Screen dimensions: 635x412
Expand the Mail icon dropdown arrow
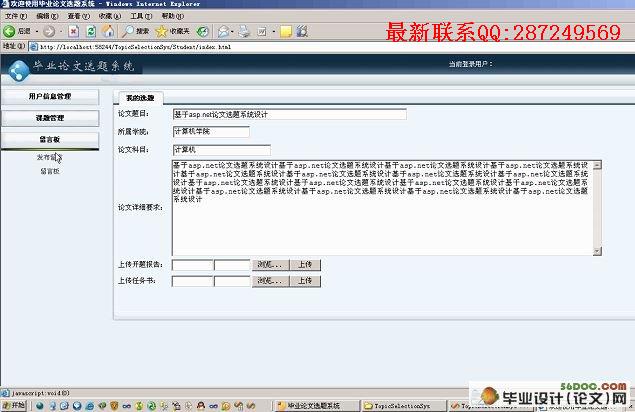[x=232, y=31]
